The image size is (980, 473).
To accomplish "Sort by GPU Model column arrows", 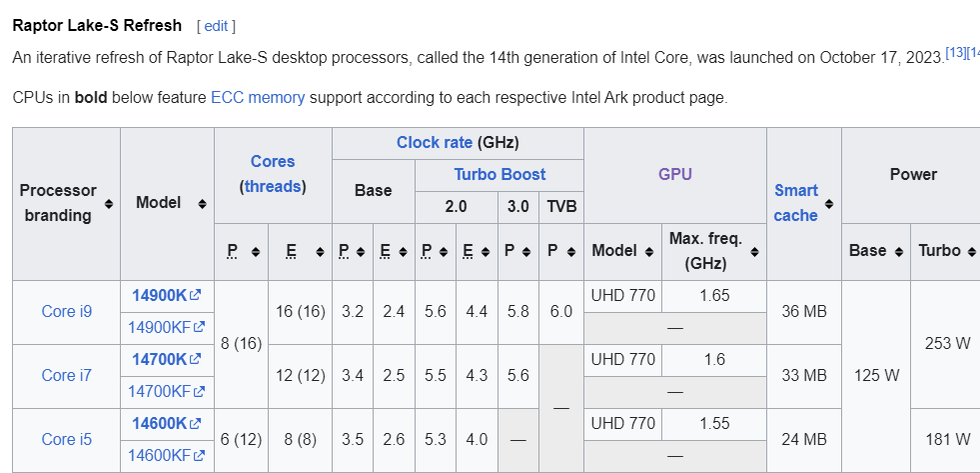I will pos(648,252).
